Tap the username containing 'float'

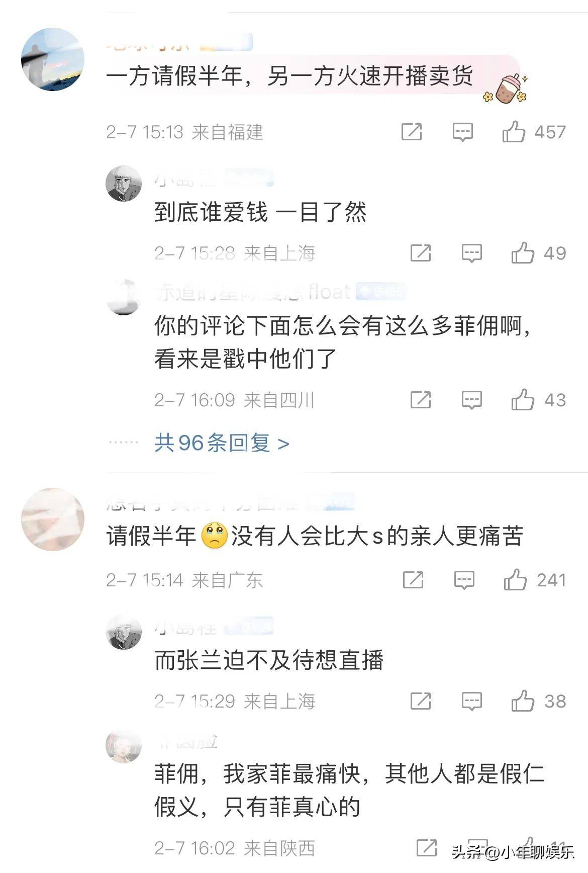[x=253, y=292]
